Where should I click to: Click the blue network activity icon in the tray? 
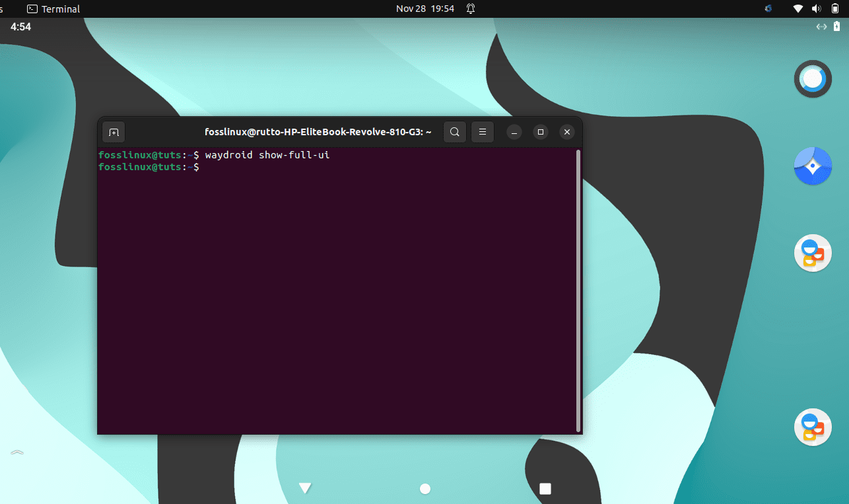coord(768,9)
